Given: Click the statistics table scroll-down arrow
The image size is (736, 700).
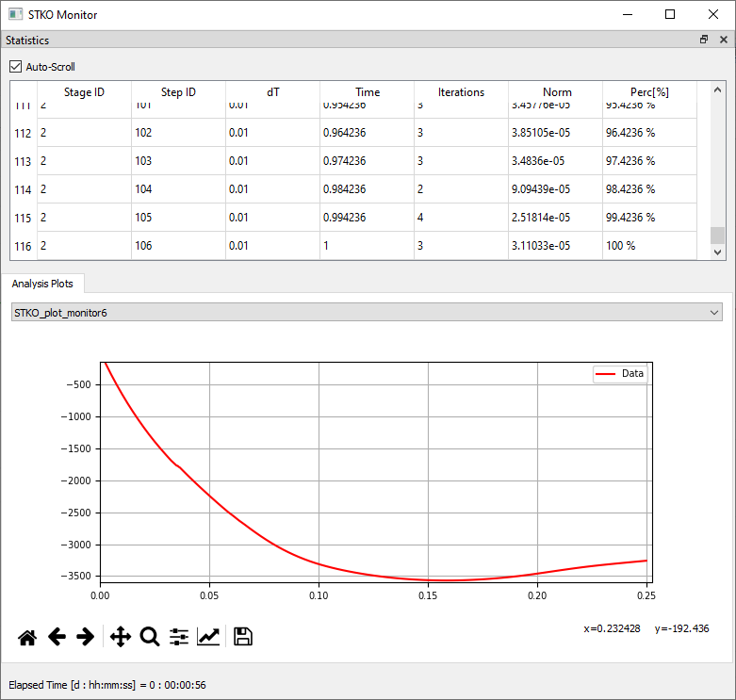Looking at the screenshot, I should point(717,252).
